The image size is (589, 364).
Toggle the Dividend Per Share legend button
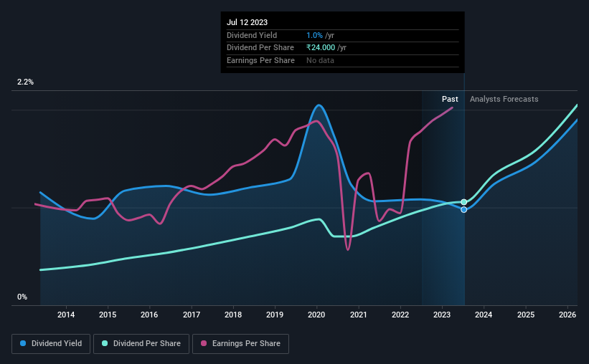(141, 344)
